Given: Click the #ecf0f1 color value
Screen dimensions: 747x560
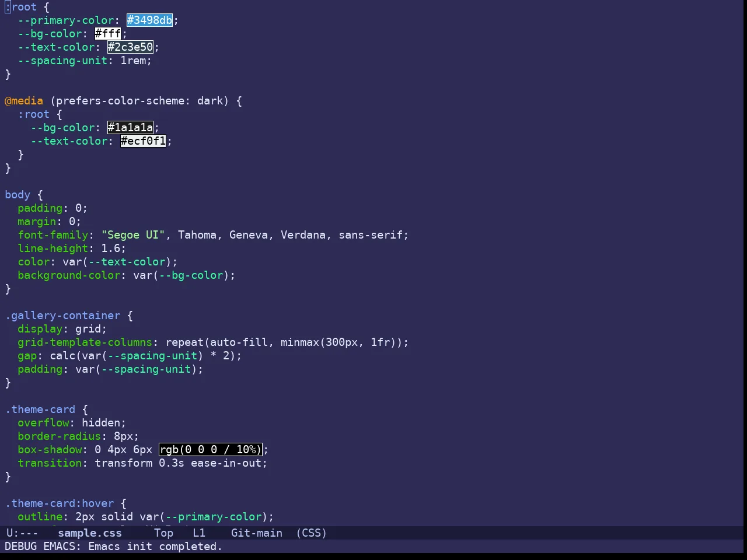Looking at the screenshot, I should click(x=143, y=141).
